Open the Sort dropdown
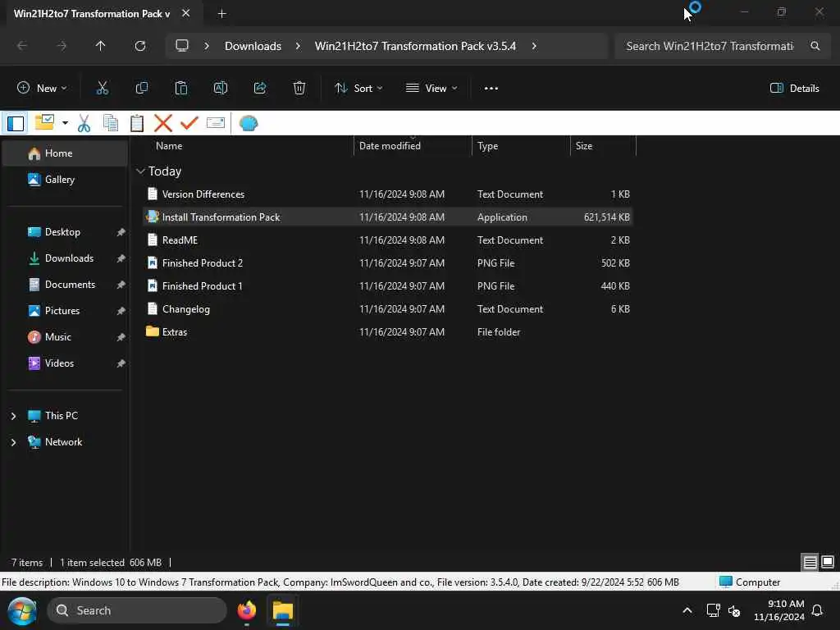840x630 pixels. [x=358, y=89]
